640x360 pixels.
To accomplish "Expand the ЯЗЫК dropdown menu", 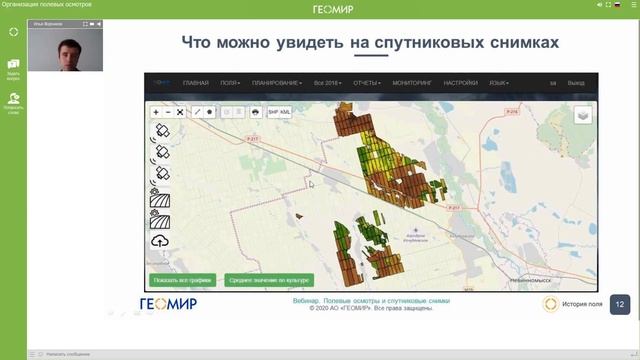I will (499, 83).
